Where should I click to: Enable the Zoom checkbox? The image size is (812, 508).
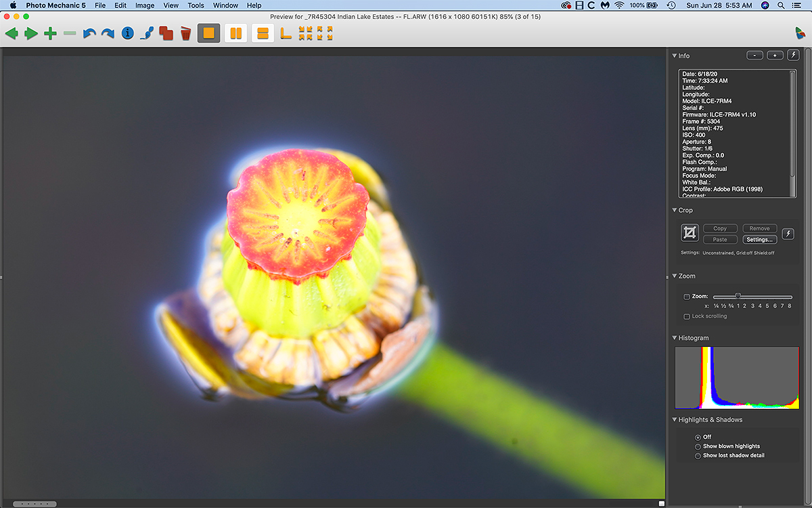(687, 297)
